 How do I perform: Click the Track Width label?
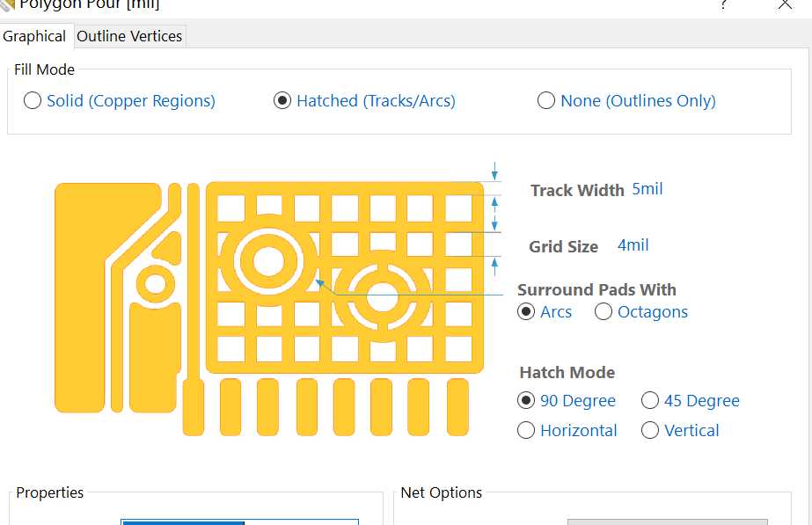click(577, 191)
